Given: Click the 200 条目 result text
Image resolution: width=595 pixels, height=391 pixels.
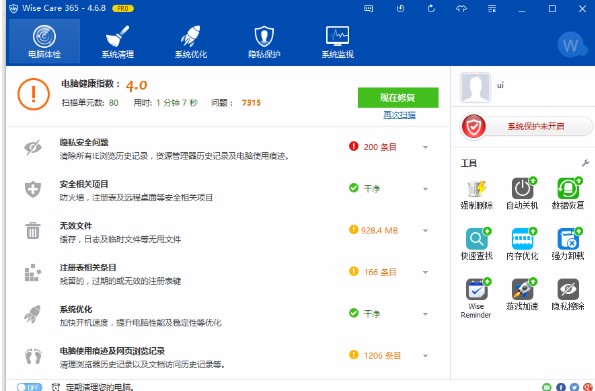Looking at the screenshot, I should click(x=380, y=147).
